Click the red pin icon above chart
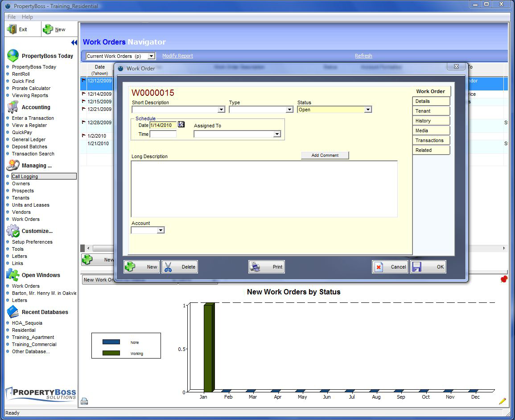The height and width of the screenshot is (420, 515). pyautogui.click(x=504, y=279)
